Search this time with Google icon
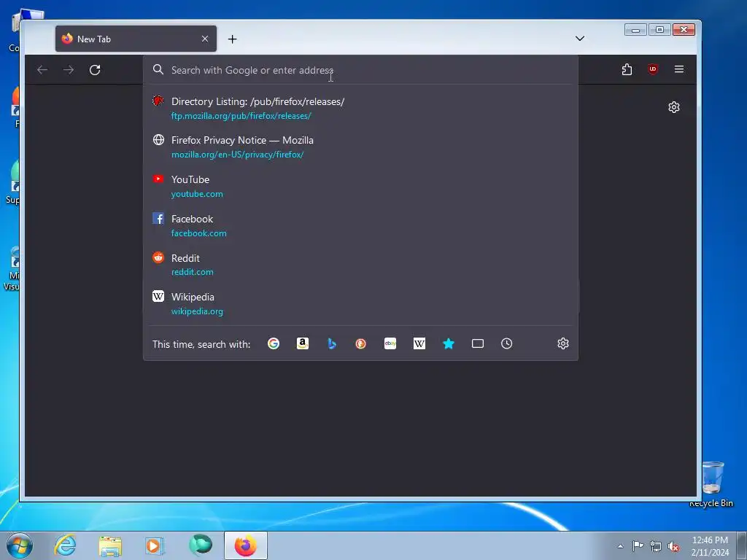This screenshot has height=560, width=747. coord(274,343)
